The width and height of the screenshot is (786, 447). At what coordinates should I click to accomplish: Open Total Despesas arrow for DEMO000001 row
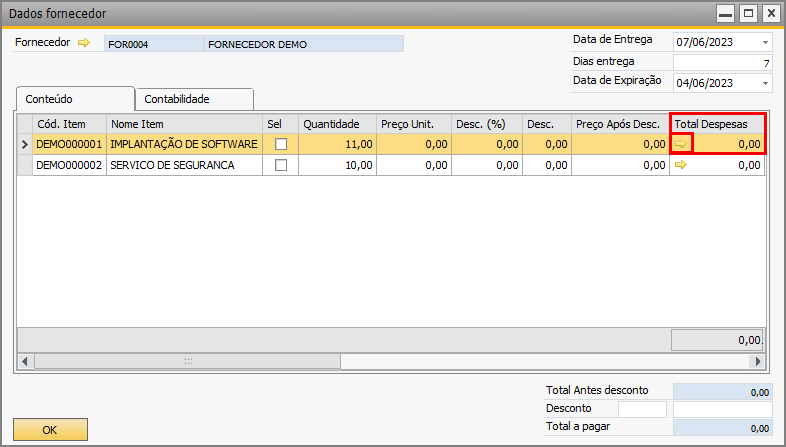681,144
